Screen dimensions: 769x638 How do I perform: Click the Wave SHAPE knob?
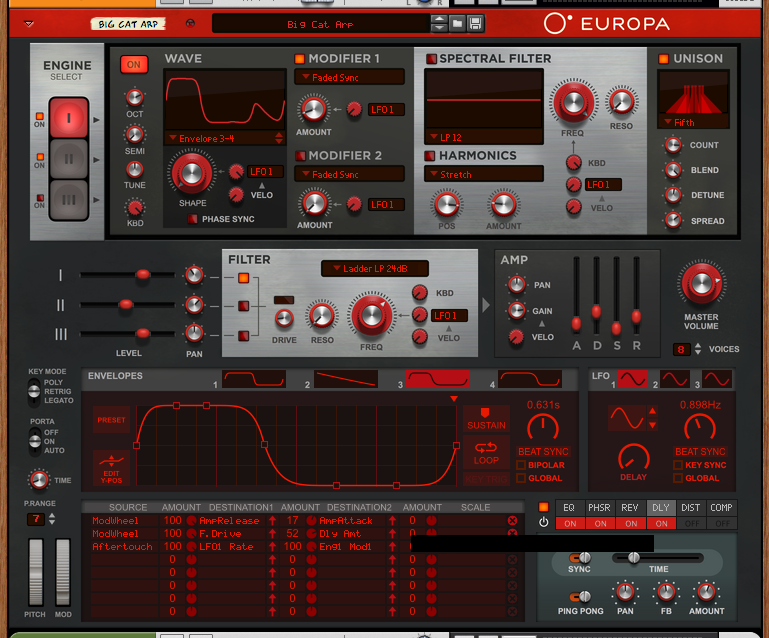click(x=191, y=173)
